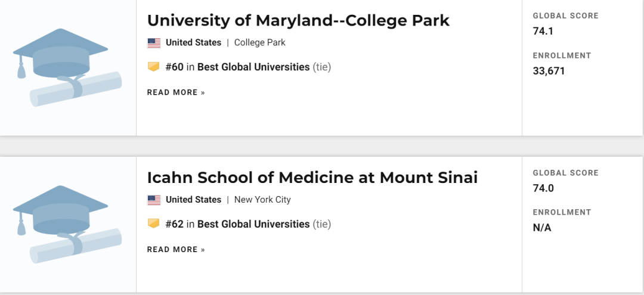Image resolution: width=644 pixels, height=295 pixels.
Task: Click the yellow badge icon beside #60
Action: 154,67
